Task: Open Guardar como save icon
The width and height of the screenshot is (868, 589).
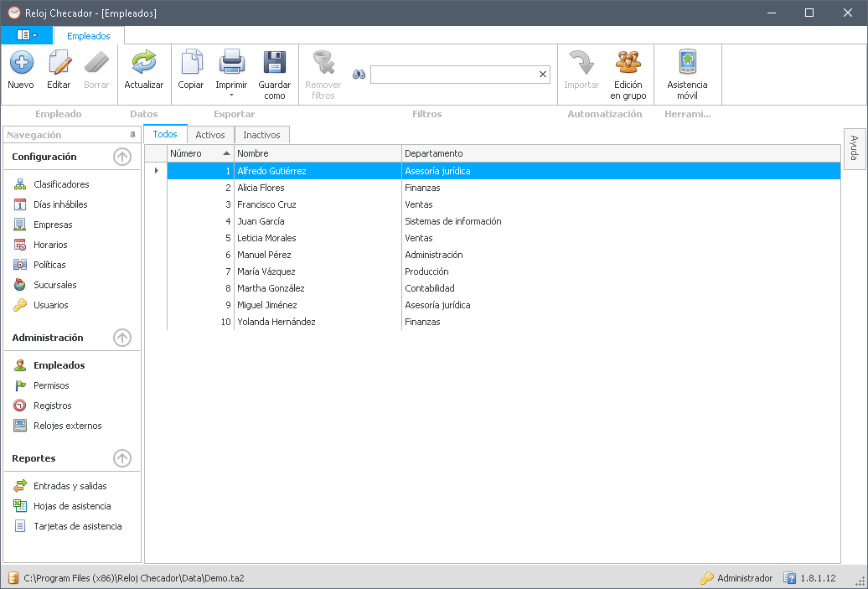Action: tap(275, 63)
